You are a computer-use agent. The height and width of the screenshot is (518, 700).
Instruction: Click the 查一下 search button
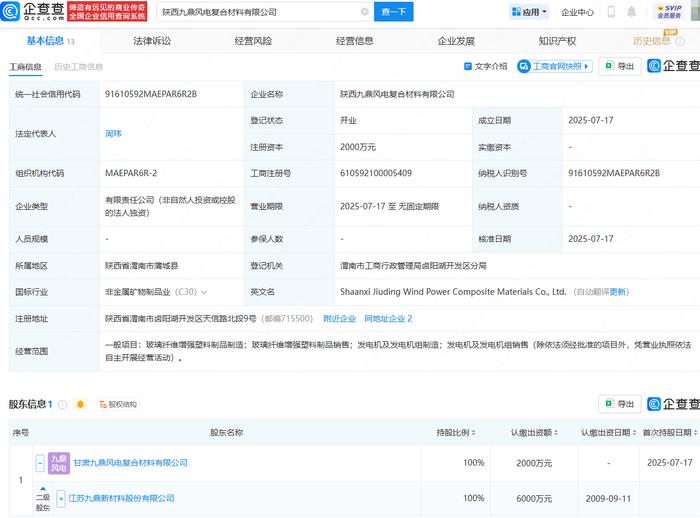[x=393, y=12]
